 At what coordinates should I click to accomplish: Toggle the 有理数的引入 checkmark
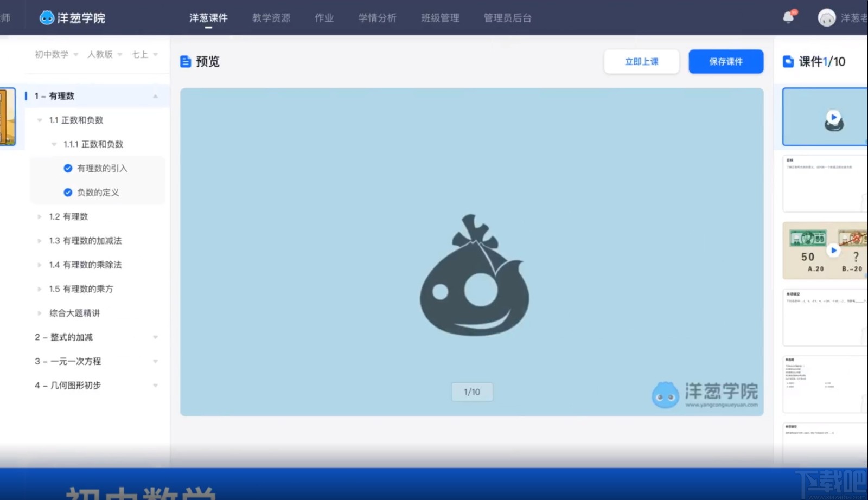[68, 168]
